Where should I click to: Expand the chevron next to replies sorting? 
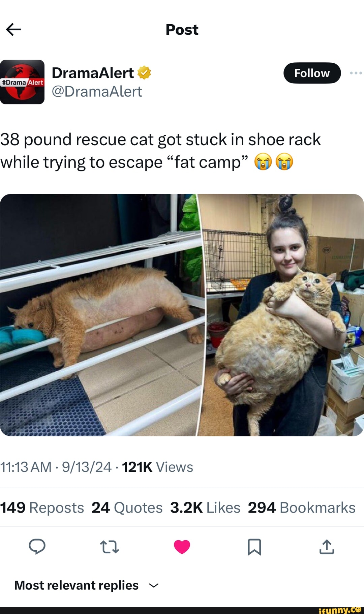pyautogui.click(x=154, y=586)
